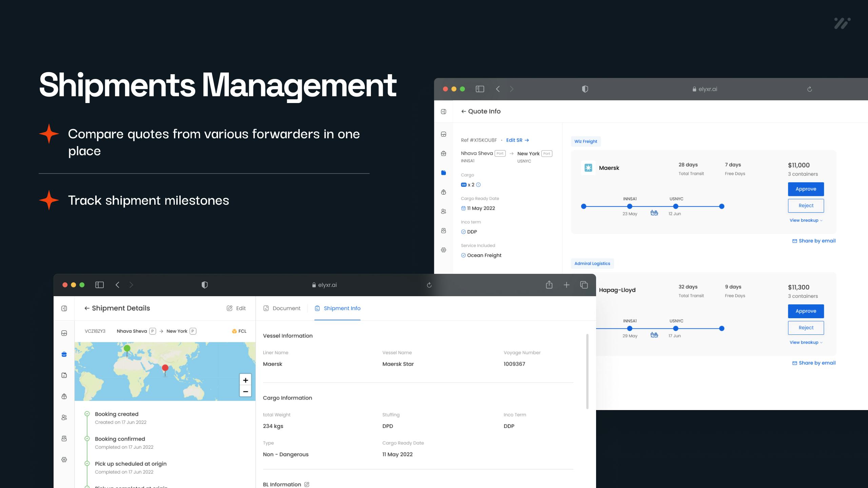
Task: Click the share icon in the browser toolbar
Action: (549, 285)
